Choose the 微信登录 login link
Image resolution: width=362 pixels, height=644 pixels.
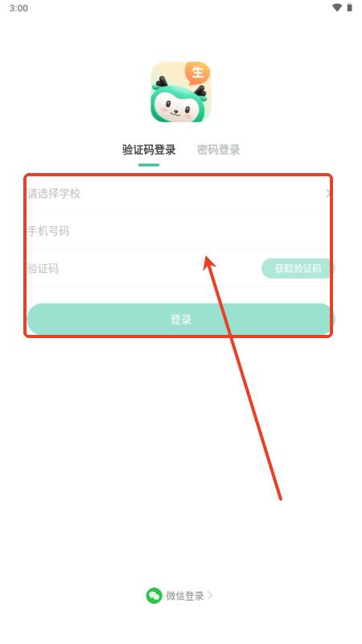179,596
